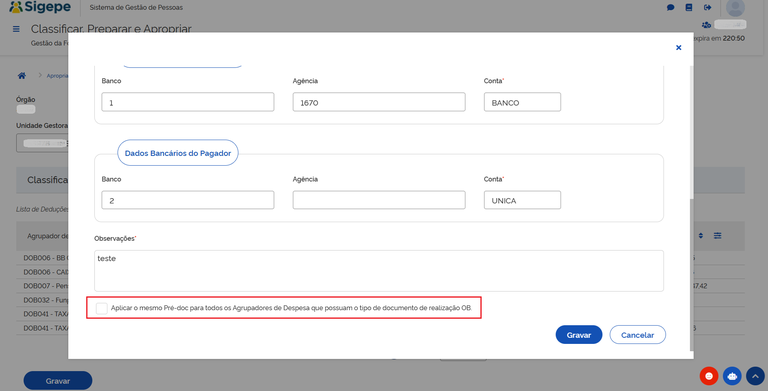Click the 'Sistema de Gestão de Pessoas' header text
This screenshot has height=391, width=768.
coord(136,7)
